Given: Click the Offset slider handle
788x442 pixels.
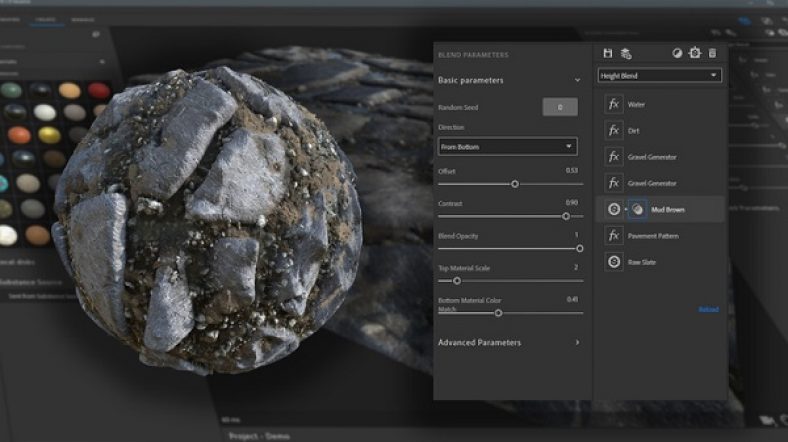Looking at the screenshot, I should [x=515, y=184].
